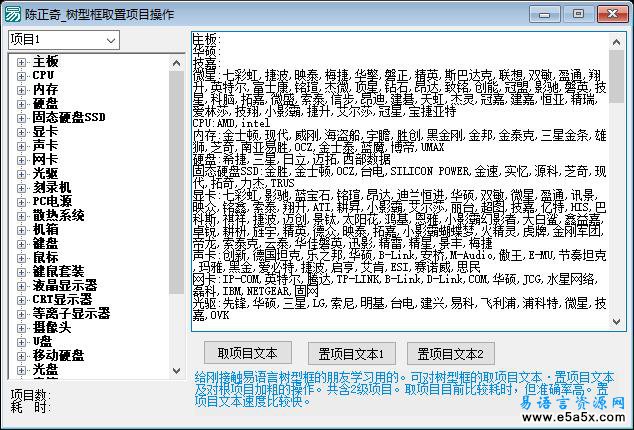
Task: Expand the 刻录机 tree node
Action: (21, 188)
